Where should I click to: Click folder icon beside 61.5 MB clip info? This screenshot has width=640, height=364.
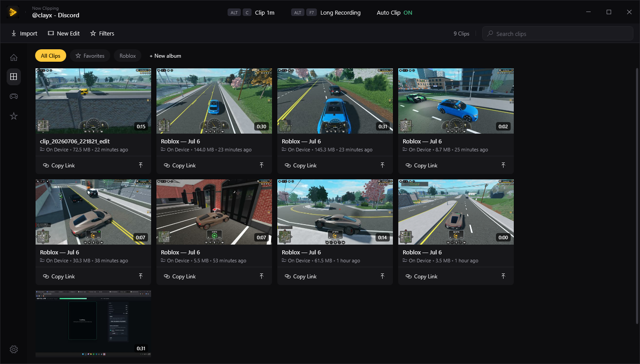(x=284, y=261)
